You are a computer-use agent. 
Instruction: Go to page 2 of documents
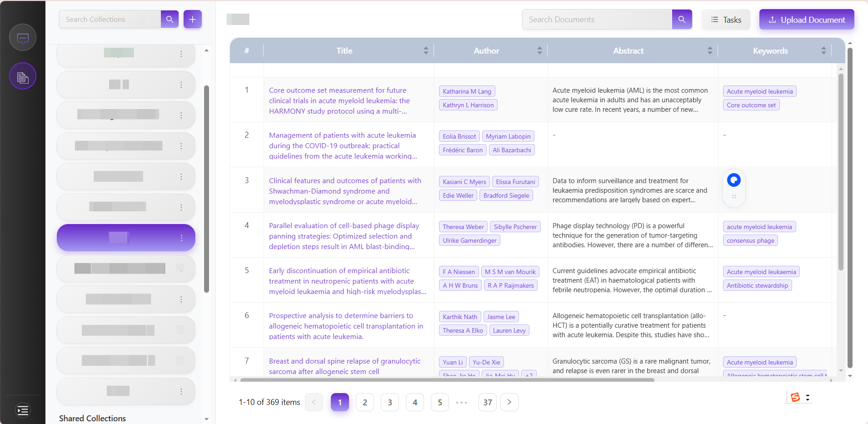pos(364,402)
